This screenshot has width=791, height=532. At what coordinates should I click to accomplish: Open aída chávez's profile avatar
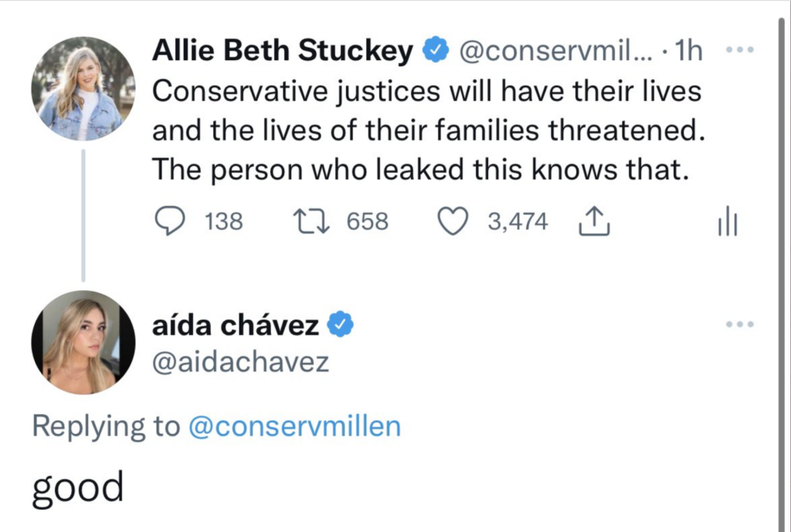pos(83,342)
